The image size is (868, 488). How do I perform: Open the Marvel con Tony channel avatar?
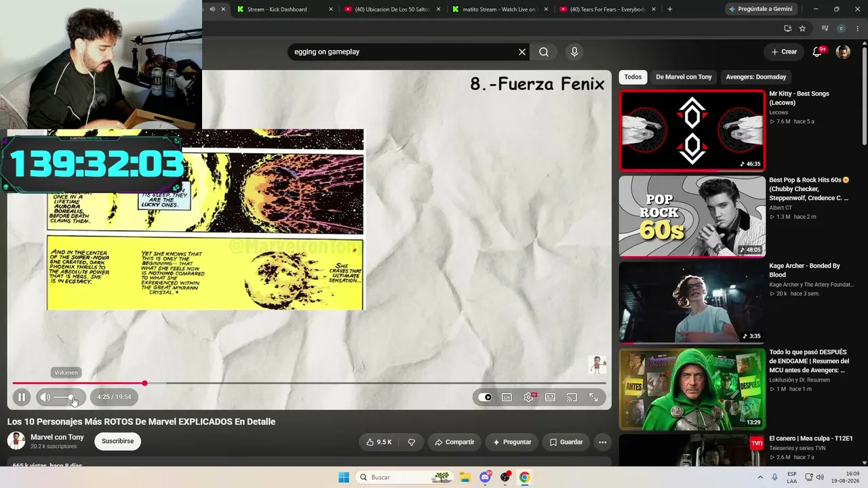[16, 441]
